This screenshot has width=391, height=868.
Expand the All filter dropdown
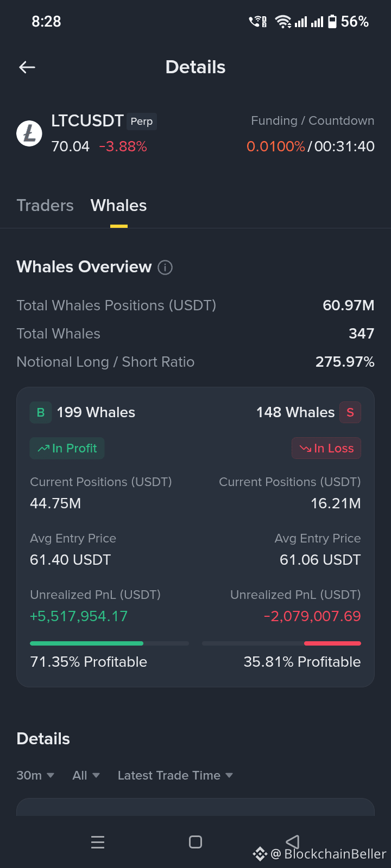86,775
